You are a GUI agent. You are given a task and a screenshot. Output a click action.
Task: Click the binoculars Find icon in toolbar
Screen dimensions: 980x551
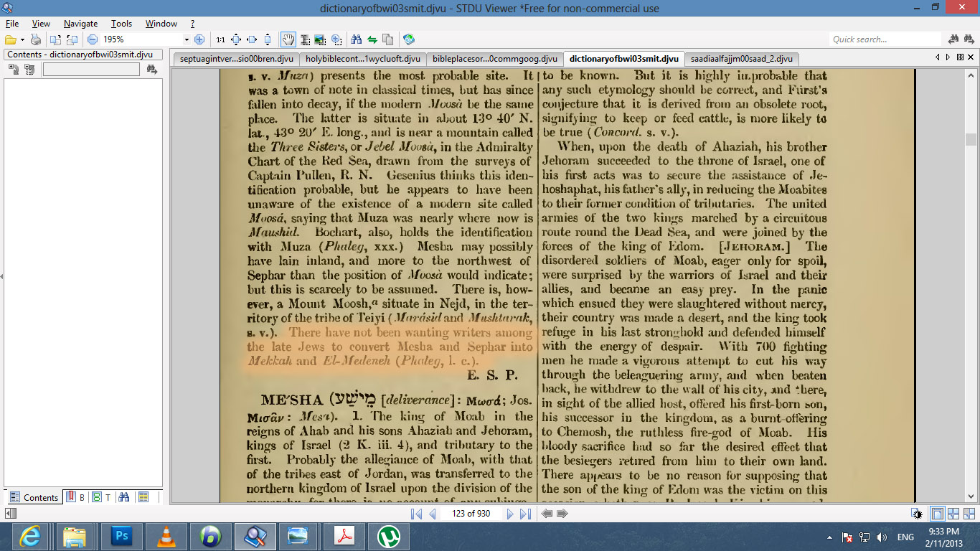coord(357,39)
